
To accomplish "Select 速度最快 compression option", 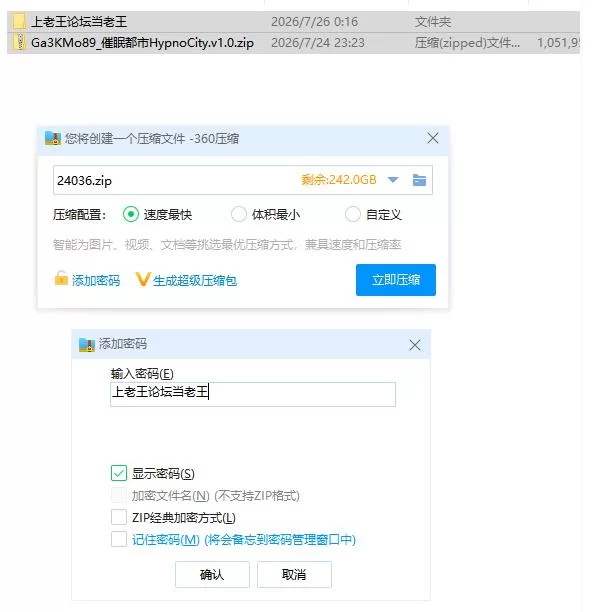I will pyautogui.click(x=131, y=214).
